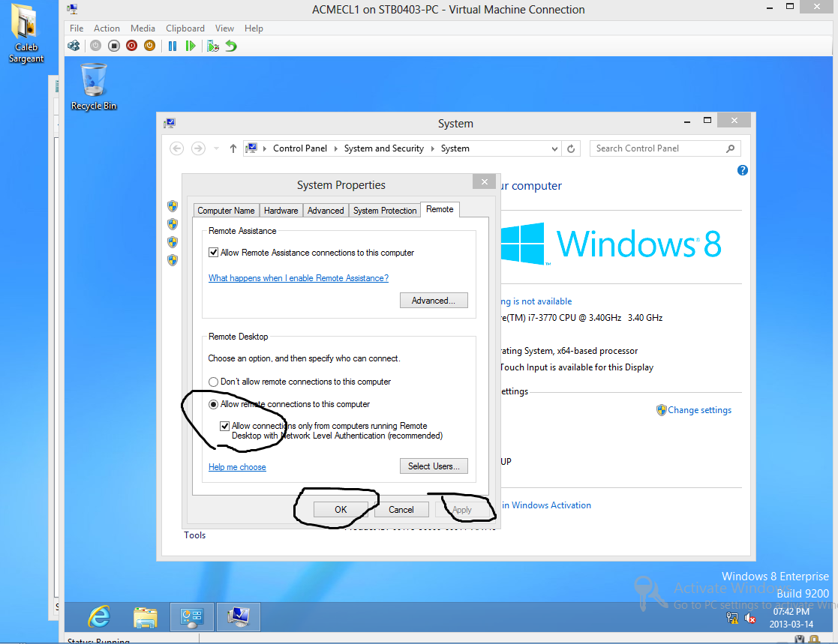Pause the virtual machine
Image resolution: width=838 pixels, height=644 pixels.
(x=172, y=46)
